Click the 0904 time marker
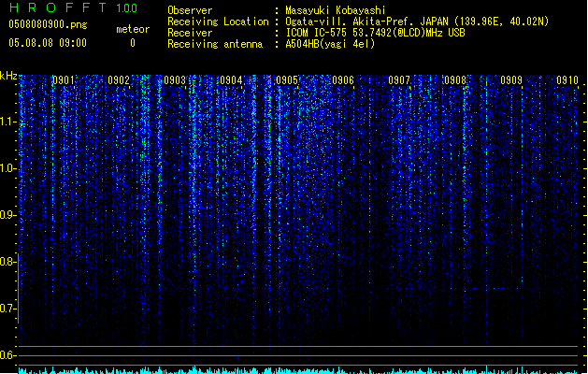The height and width of the screenshot is (374, 588). [231, 80]
